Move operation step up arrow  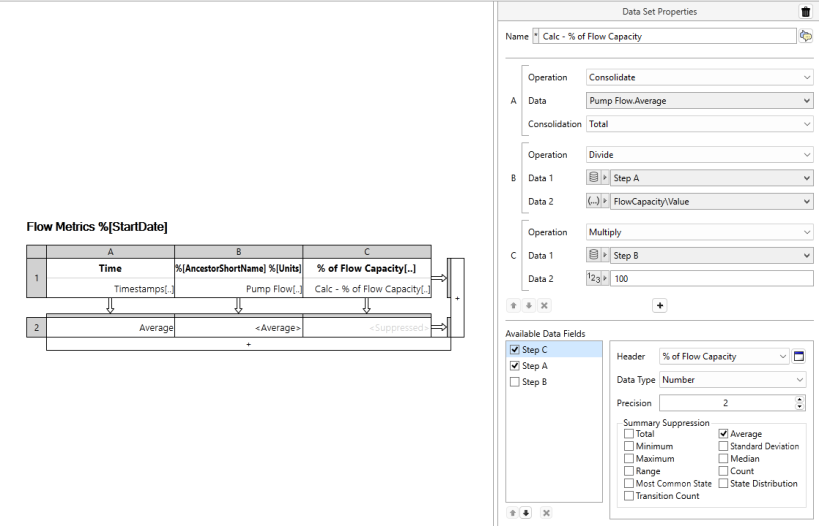coord(513,306)
